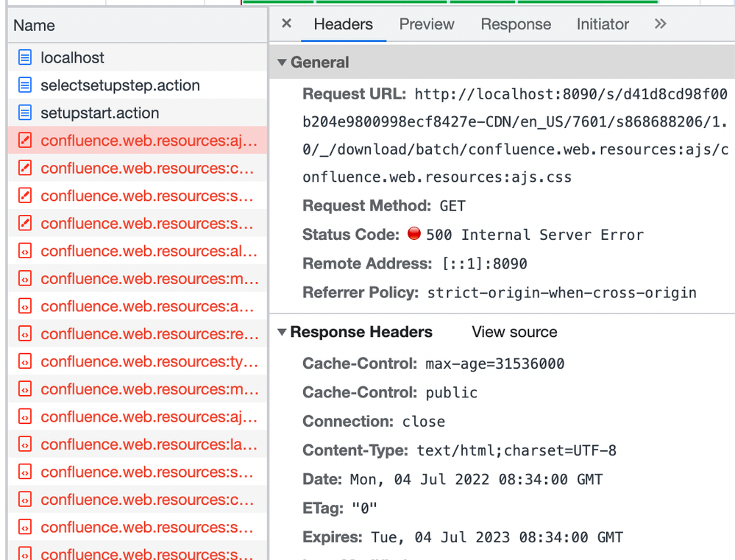Open the Initiator tab

603,24
